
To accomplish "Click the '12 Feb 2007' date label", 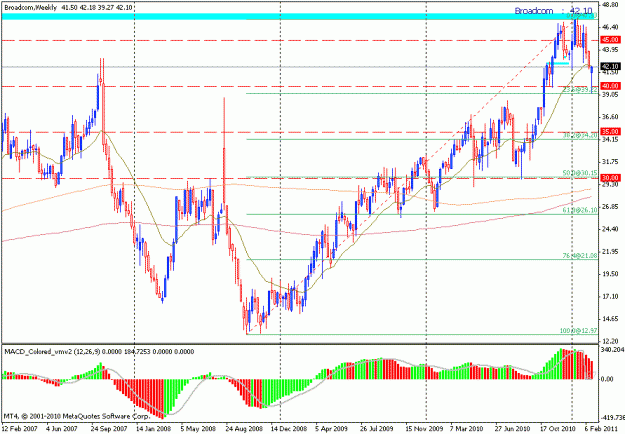I will coord(18,428).
